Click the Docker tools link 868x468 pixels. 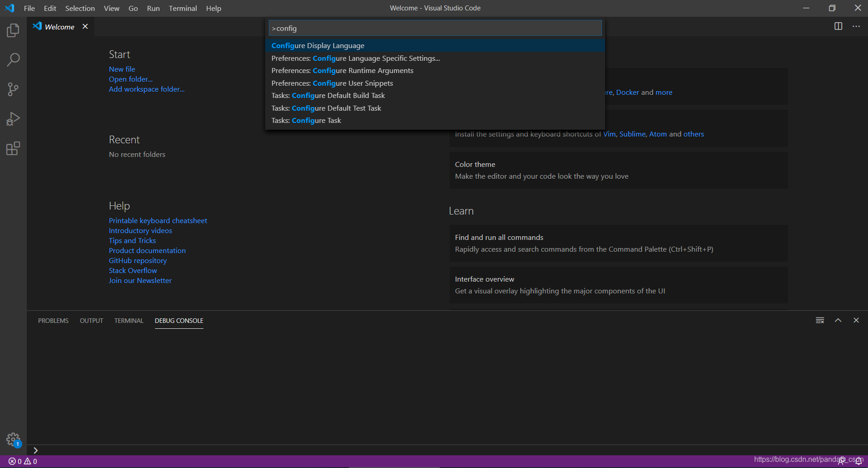tap(627, 92)
